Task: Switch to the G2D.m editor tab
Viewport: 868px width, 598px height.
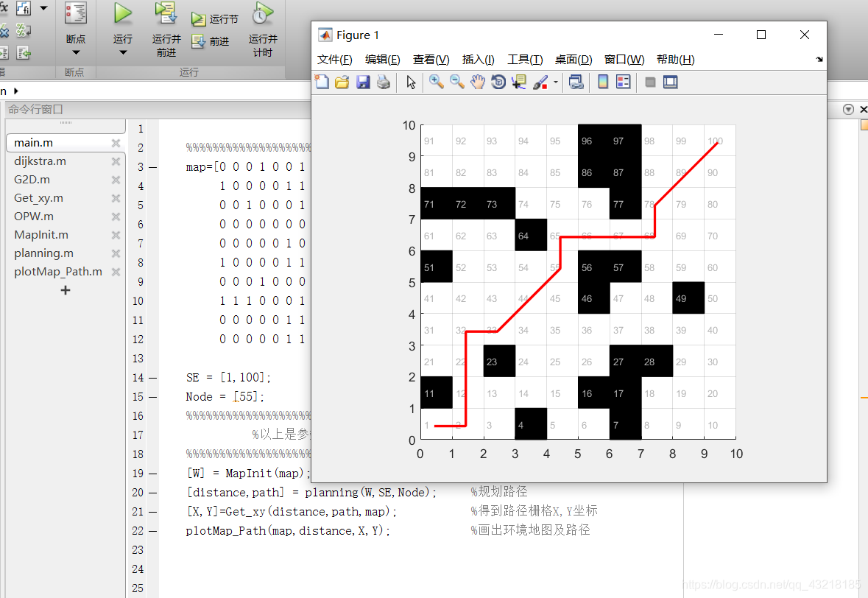Action: point(32,180)
